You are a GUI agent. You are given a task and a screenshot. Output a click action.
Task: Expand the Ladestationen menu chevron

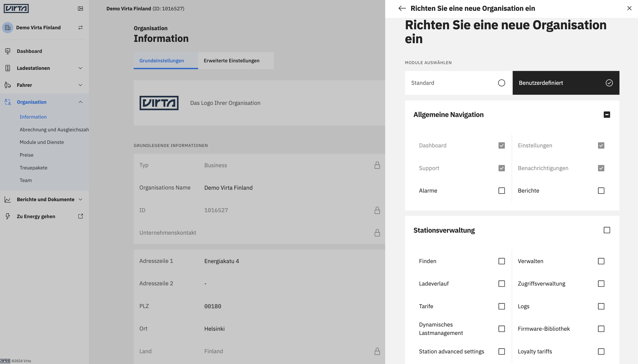[80, 68]
